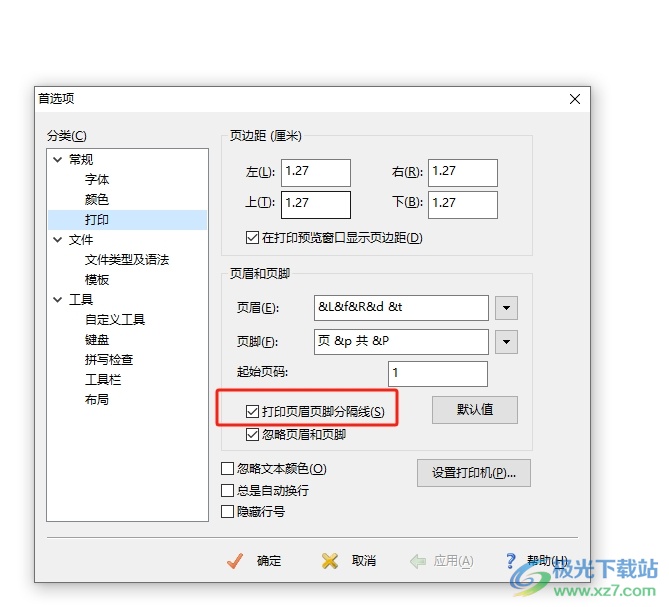Open the 页脚(F) dropdown arrow

tap(506, 342)
